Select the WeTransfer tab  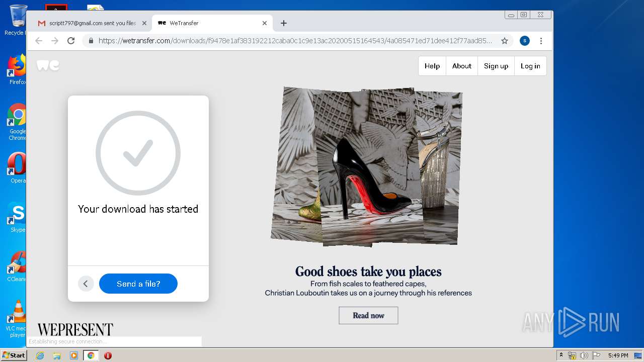coord(212,23)
